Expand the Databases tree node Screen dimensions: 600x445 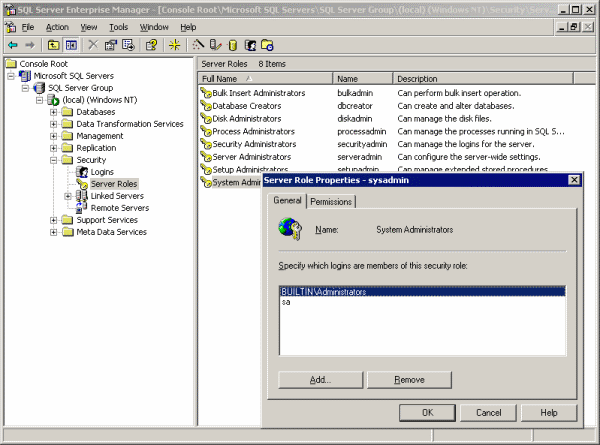pyautogui.click(x=54, y=112)
